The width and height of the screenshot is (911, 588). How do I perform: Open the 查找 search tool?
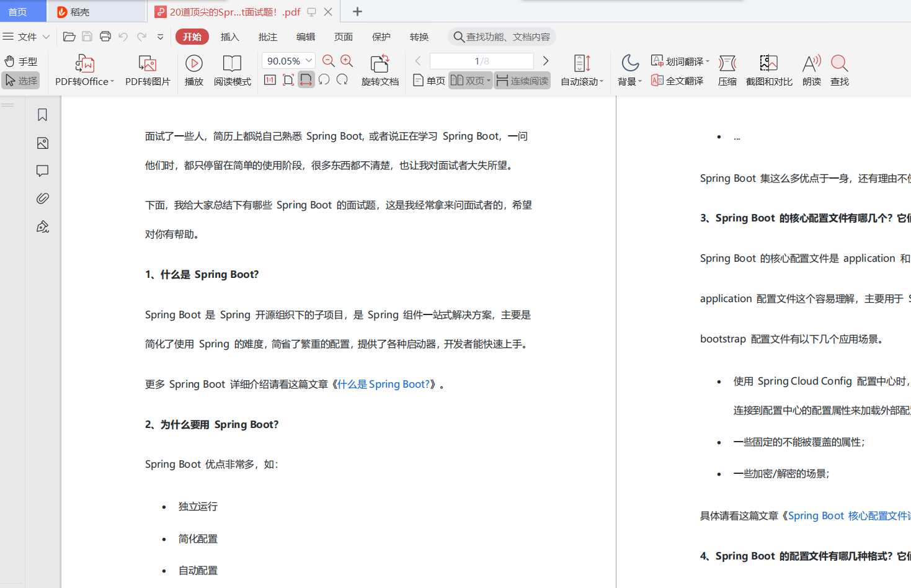[839, 69]
